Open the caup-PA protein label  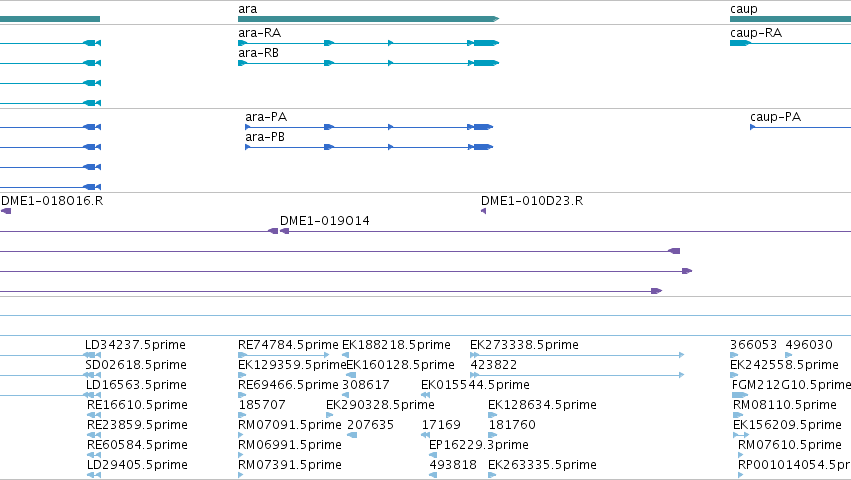776,117
